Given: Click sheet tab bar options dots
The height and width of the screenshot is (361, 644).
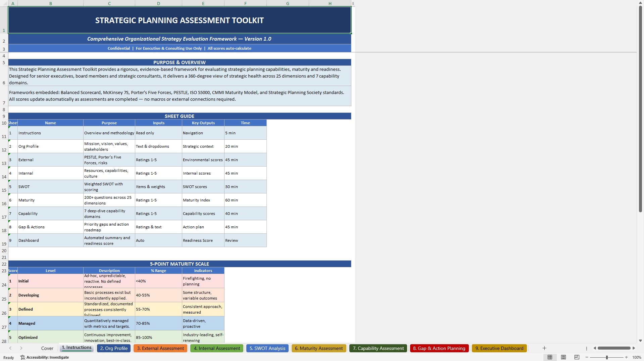Looking at the screenshot, I should click(x=587, y=348).
